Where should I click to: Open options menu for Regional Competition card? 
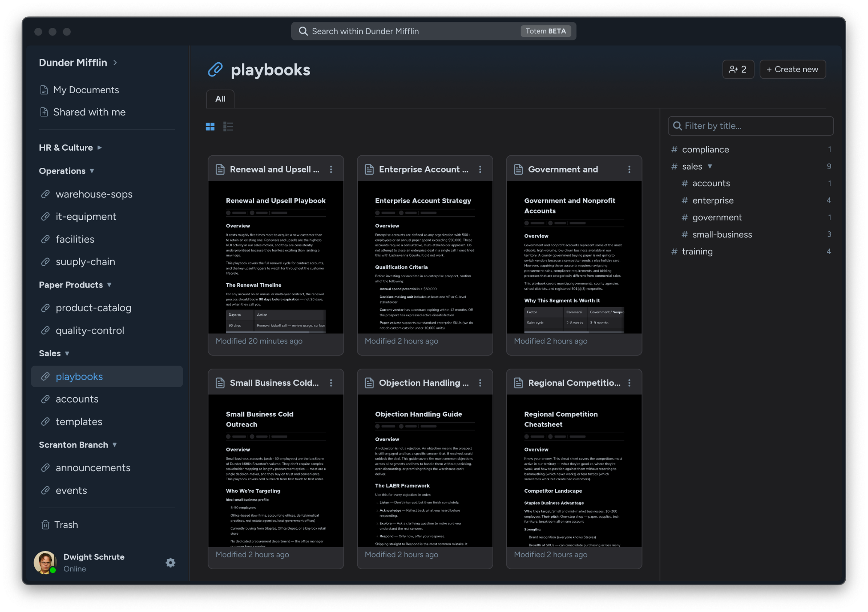tap(630, 383)
